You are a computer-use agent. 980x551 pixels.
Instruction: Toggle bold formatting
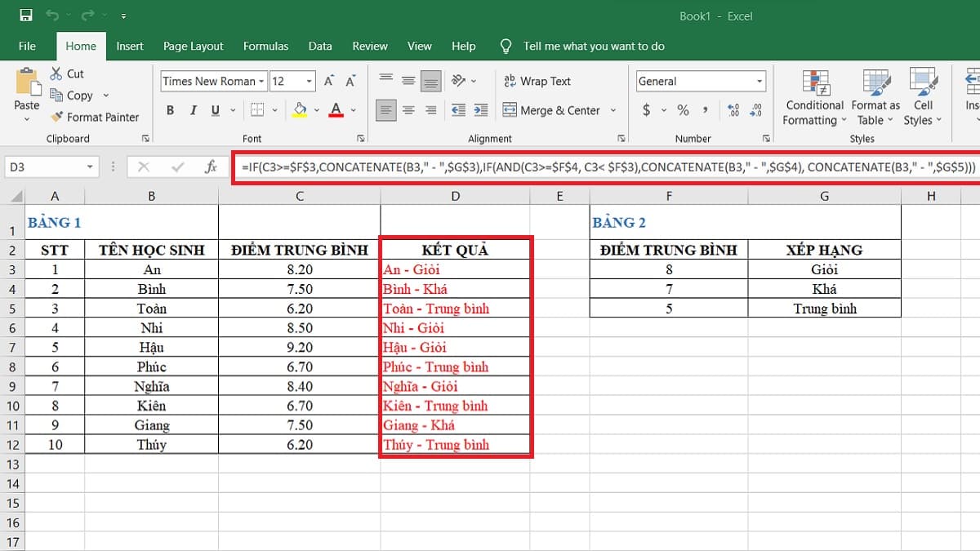click(x=170, y=110)
